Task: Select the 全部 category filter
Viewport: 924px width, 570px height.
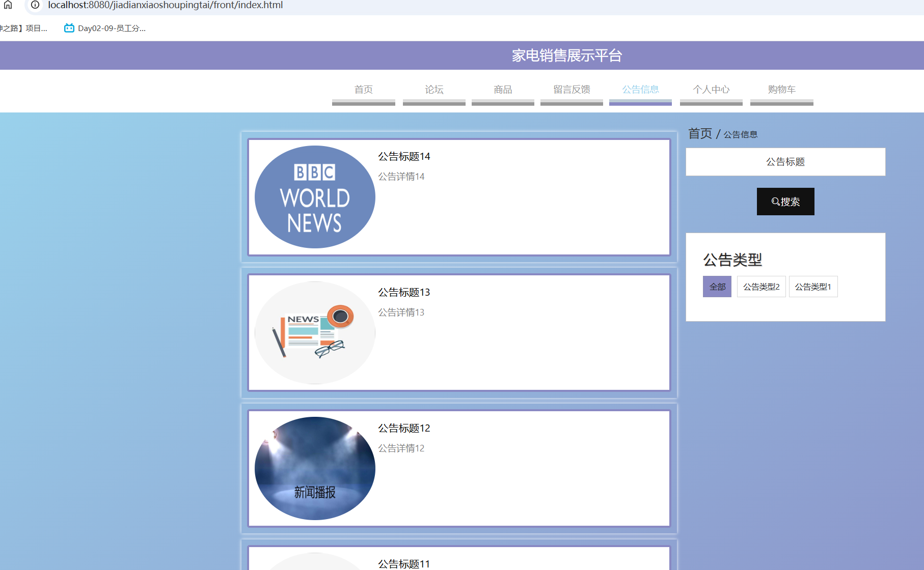Action: [717, 287]
